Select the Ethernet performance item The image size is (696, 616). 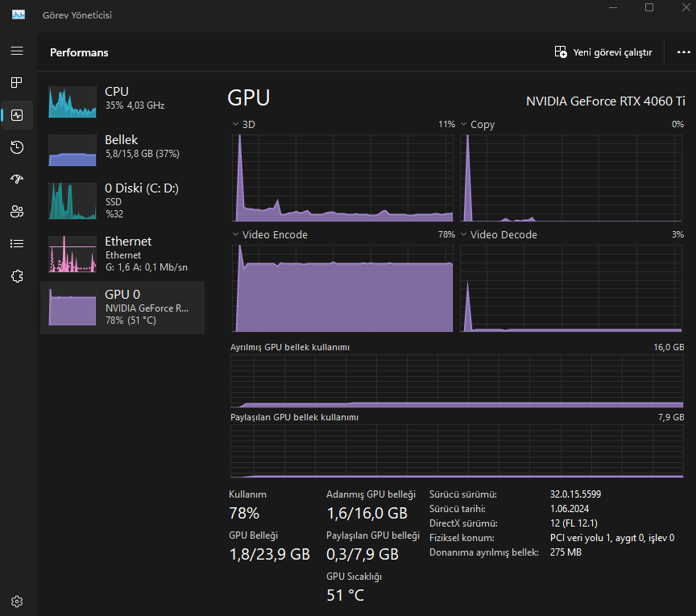122,254
